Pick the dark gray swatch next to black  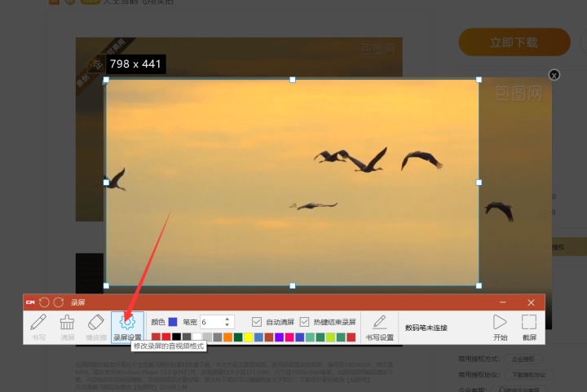[187, 337]
